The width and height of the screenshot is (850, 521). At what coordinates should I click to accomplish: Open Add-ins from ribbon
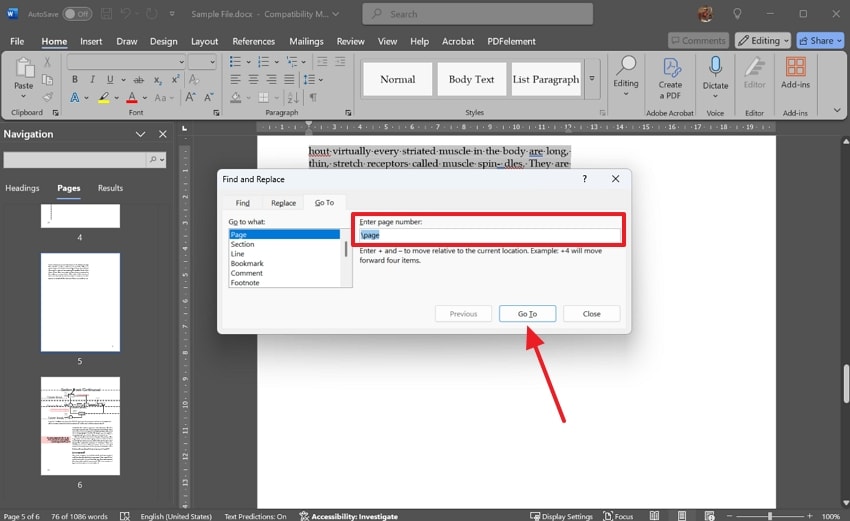coord(795,73)
